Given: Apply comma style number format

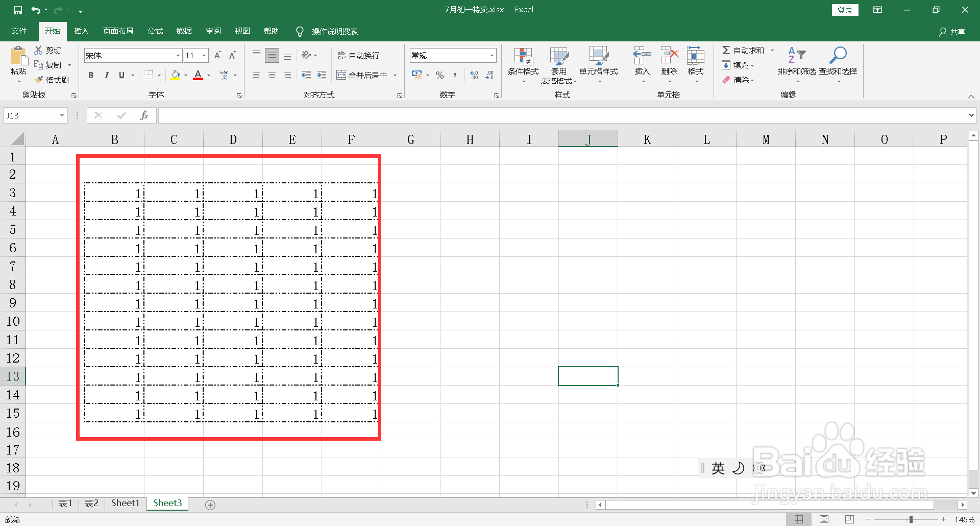Looking at the screenshot, I should click(x=454, y=75).
